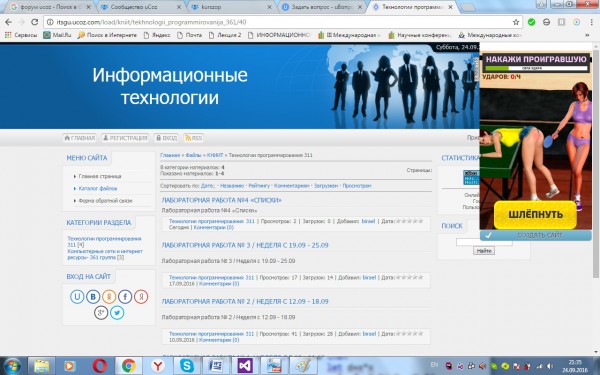Screen dimensions: 600x375
Task: Open File Explorer from the taskbar
Action: coord(41,366)
